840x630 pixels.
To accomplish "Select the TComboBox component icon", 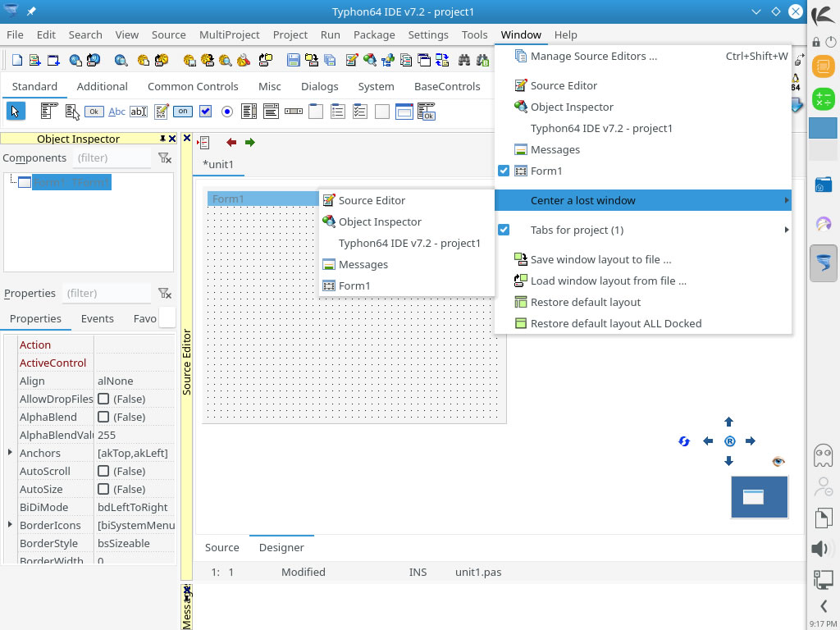I will (271, 112).
